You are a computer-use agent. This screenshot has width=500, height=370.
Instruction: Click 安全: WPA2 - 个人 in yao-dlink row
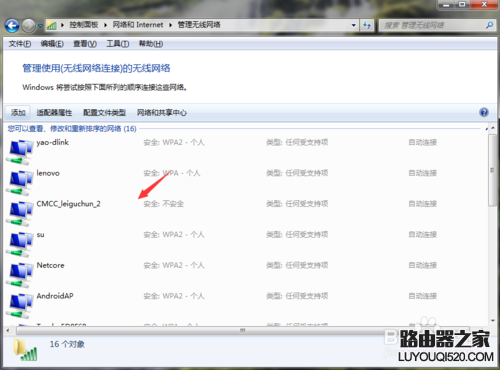pyautogui.click(x=174, y=142)
